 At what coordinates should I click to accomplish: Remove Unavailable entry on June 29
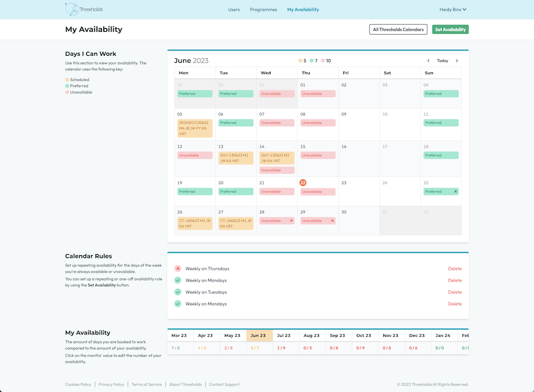coord(332,221)
